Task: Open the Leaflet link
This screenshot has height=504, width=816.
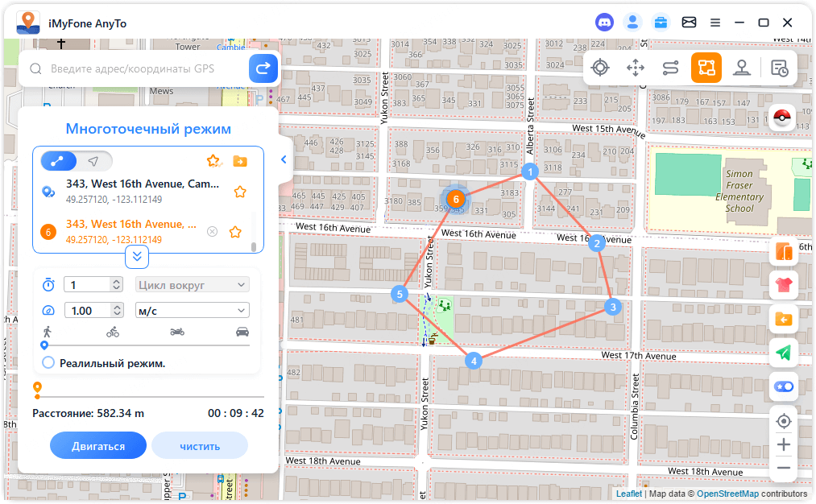Action: click(x=628, y=494)
